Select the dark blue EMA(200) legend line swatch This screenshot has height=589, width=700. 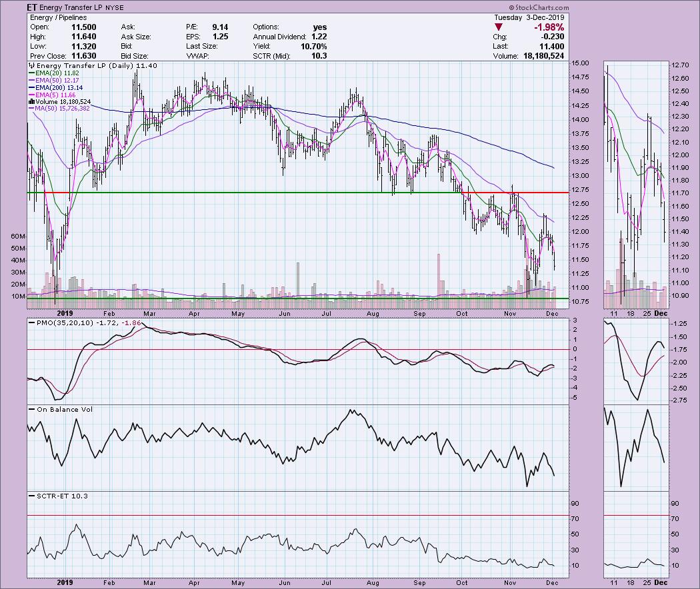click(x=32, y=88)
